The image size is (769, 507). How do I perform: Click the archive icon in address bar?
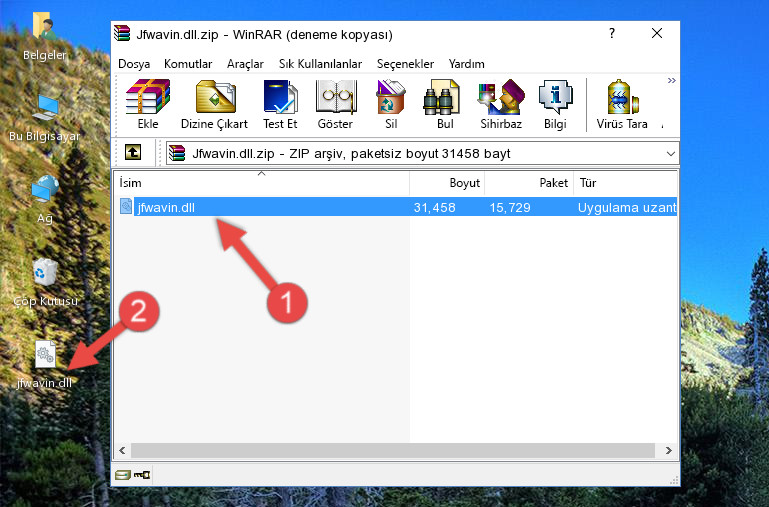(177, 153)
